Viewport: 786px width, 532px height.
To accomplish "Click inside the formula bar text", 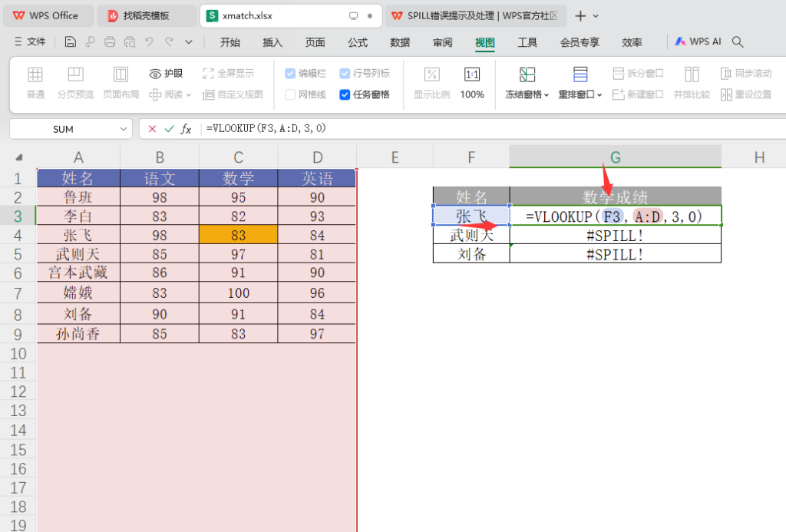I will tap(266, 128).
